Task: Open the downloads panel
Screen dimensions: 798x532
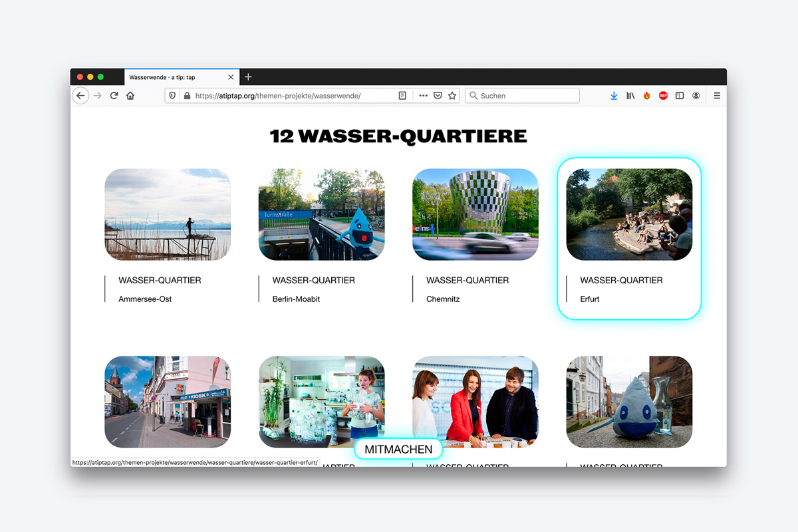Action: tap(614, 96)
